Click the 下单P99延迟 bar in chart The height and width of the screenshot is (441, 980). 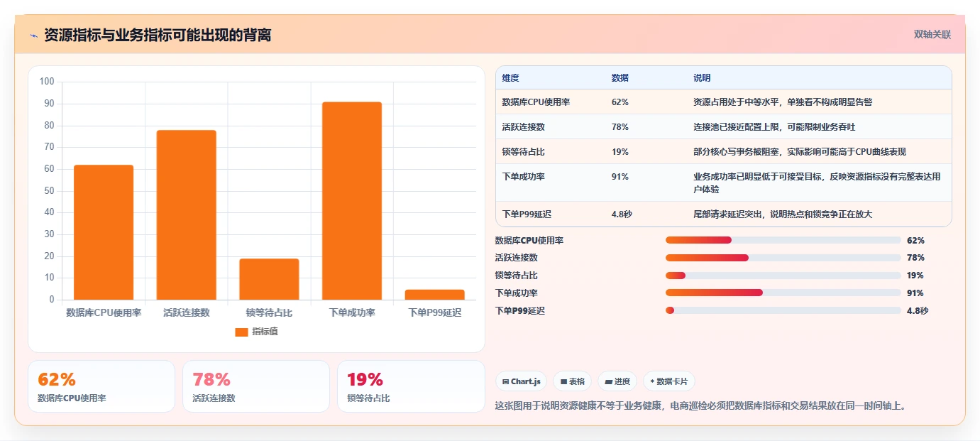click(x=434, y=295)
